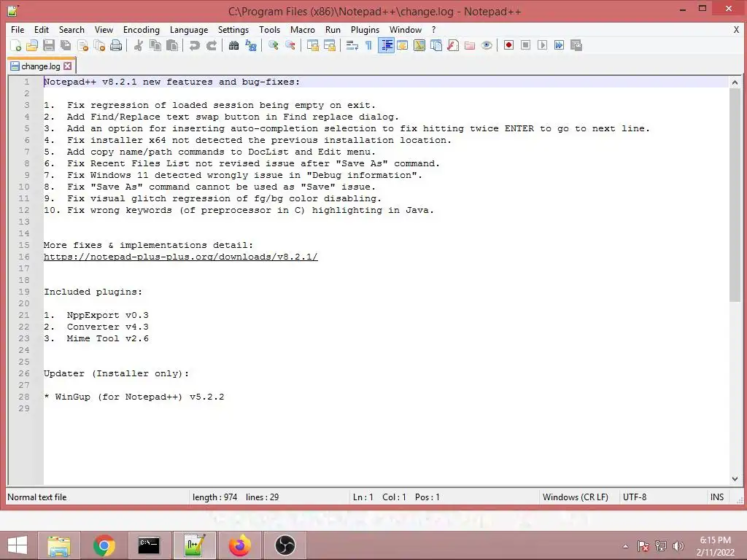The image size is (747, 560).
Task: Run macro multiple times toolbar icon
Action: [560, 45]
